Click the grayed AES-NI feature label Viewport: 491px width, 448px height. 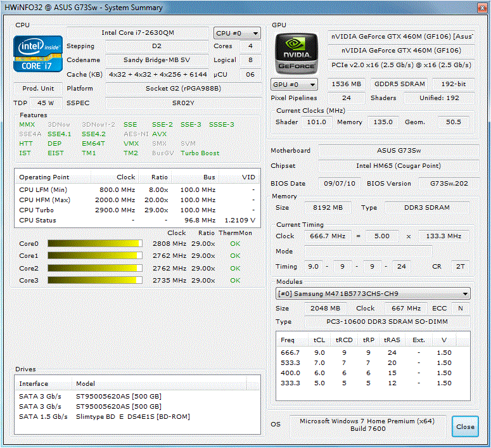(136, 134)
